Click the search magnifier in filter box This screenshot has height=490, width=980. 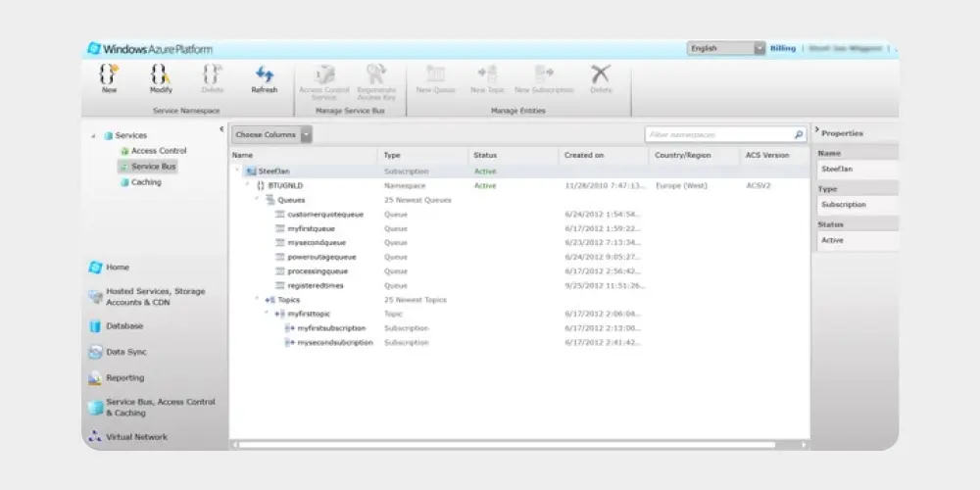click(x=799, y=134)
